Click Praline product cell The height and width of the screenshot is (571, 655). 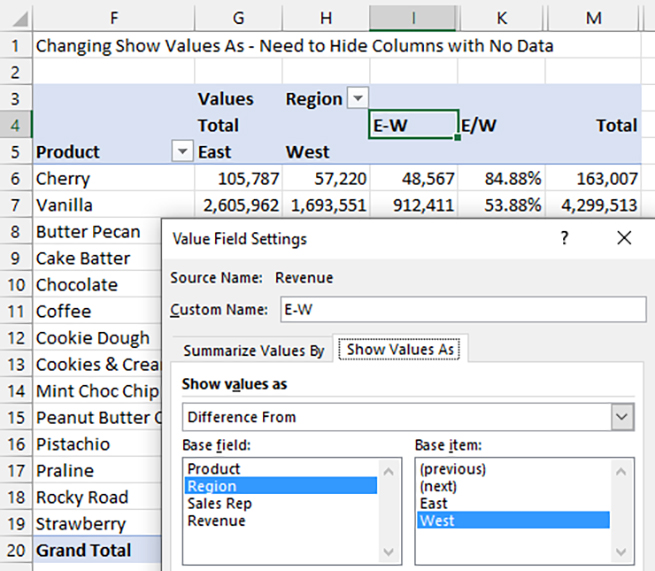pos(97,470)
